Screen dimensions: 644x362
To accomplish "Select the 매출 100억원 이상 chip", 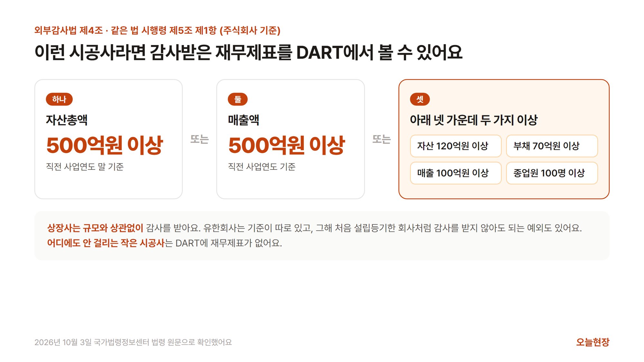I will click(456, 173).
